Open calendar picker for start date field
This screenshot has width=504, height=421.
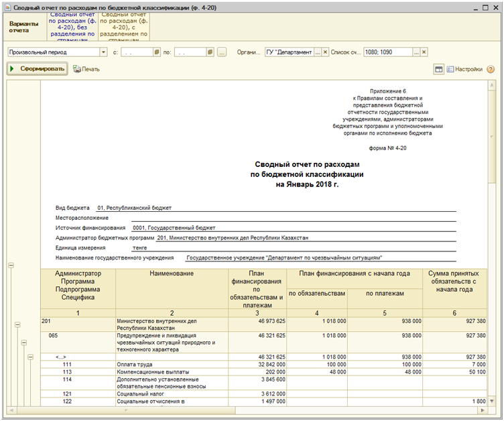coord(157,52)
